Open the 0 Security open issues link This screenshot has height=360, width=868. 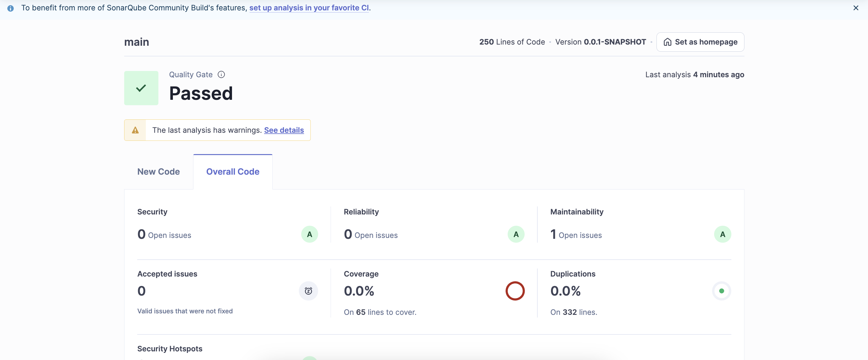pos(141,234)
